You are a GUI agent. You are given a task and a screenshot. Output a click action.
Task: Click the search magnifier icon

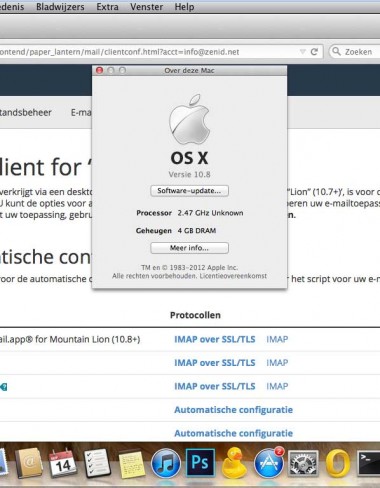click(x=336, y=52)
